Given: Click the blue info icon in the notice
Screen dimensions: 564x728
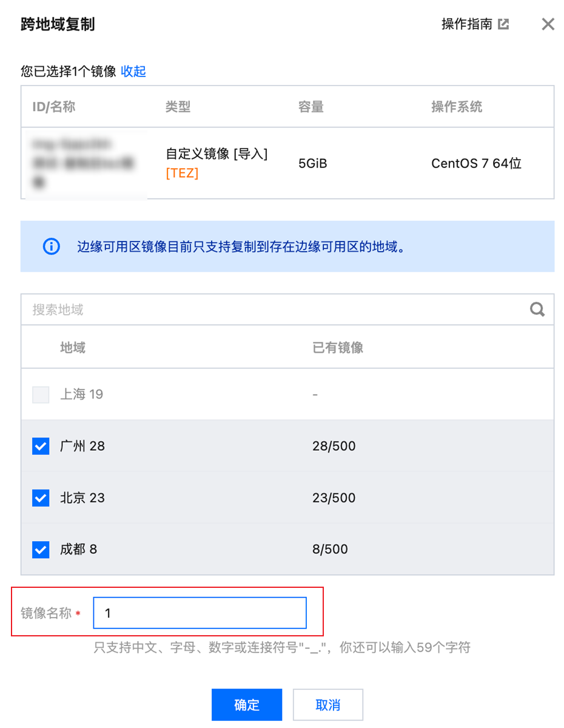Looking at the screenshot, I should pyautogui.click(x=52, y=246).
